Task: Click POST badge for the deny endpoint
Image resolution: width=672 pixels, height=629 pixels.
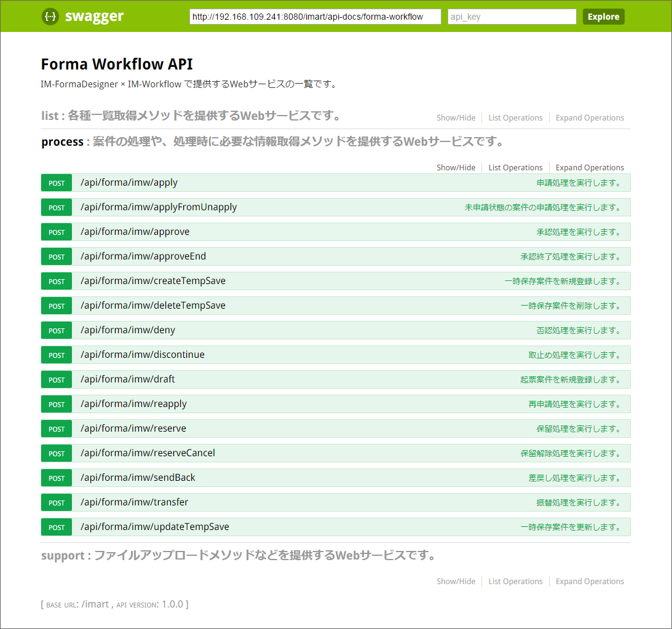Action: (x=57, y=330)
